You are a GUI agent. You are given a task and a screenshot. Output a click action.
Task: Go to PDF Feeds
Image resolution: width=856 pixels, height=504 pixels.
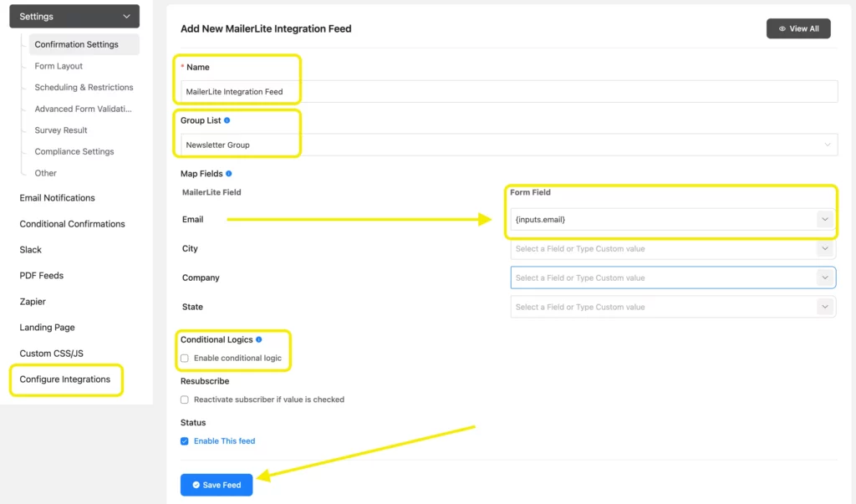click(42, 275)
